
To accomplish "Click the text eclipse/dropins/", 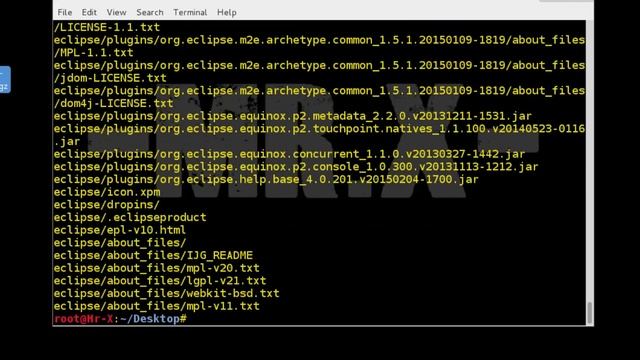I will (x=107, y=204).
